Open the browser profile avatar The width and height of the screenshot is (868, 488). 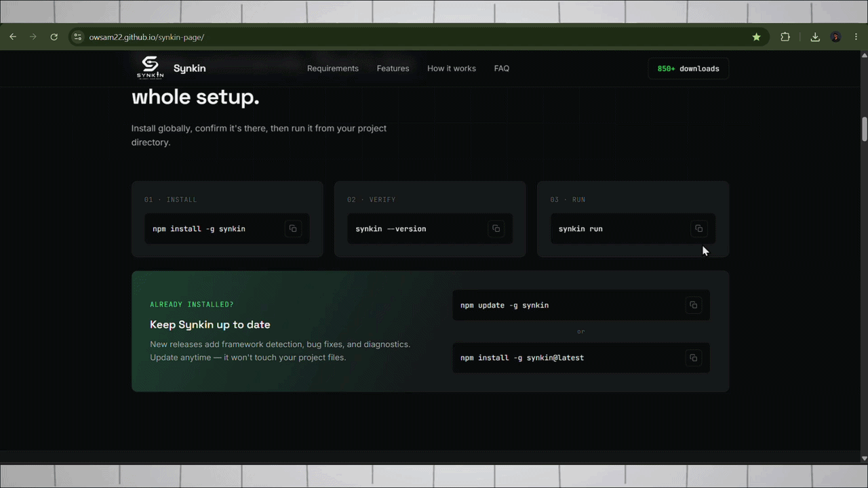(835, 37)
